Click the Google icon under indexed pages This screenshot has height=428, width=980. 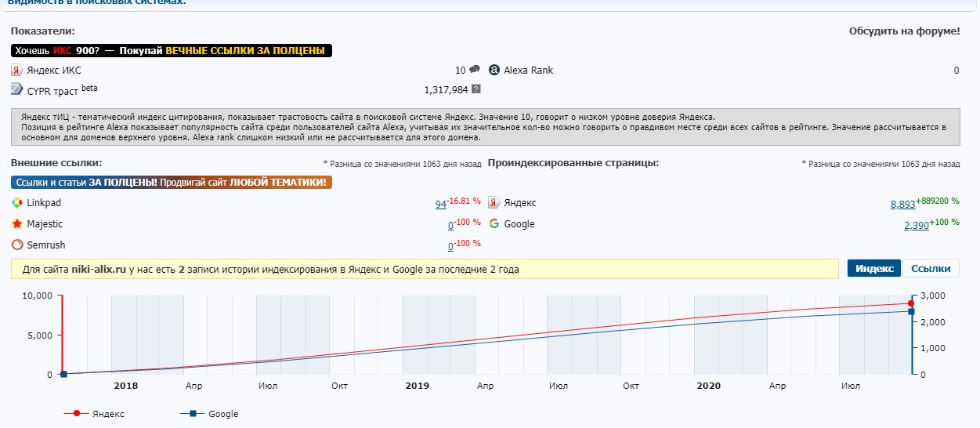tap(494, 223)
